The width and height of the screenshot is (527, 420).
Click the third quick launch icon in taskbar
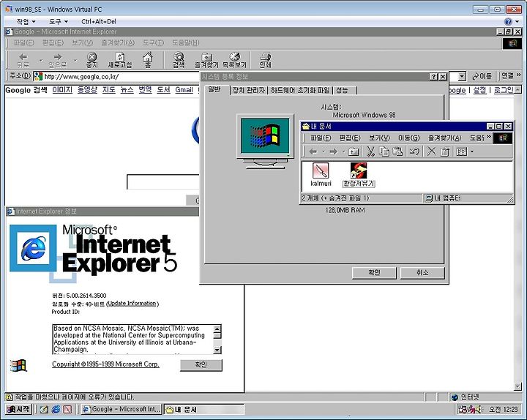(67, 409)
